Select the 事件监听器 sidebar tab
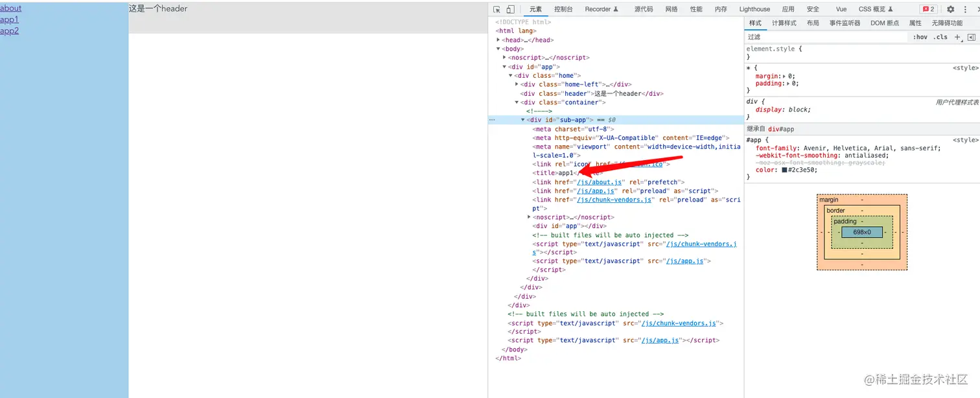The image size is (980, 398). [x=845, y=23]
